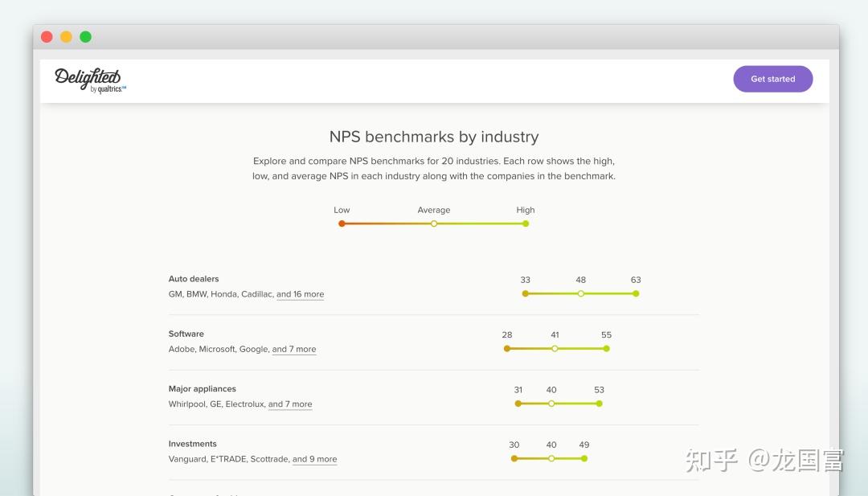Select Auto dealers high score dot 63

click(636, 293)
